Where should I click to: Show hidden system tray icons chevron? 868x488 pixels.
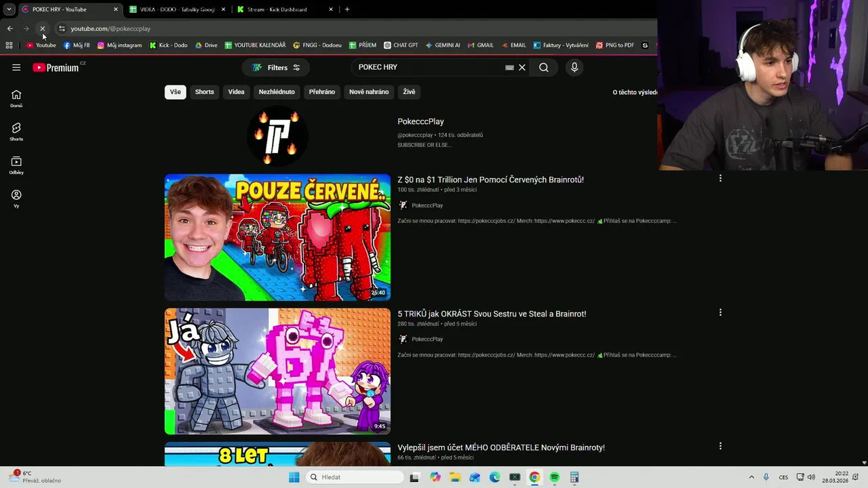pos(751,477)
